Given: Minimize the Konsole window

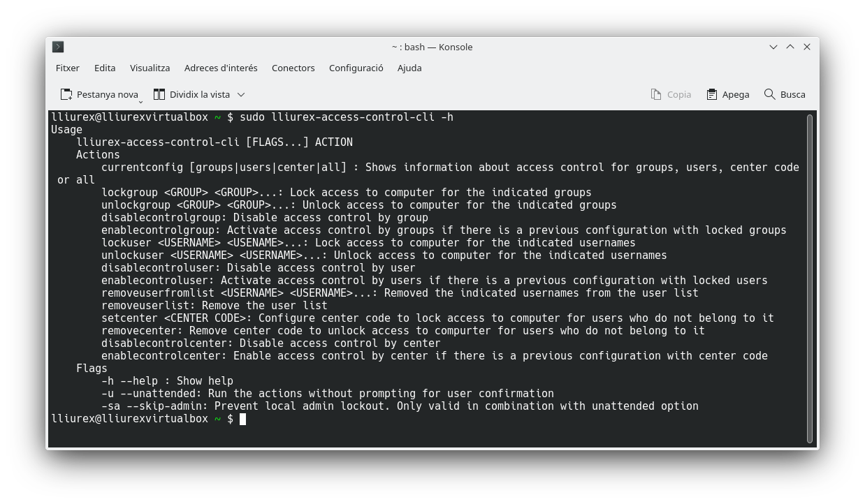Looking at the screenshot, I should tap(773, 47).
